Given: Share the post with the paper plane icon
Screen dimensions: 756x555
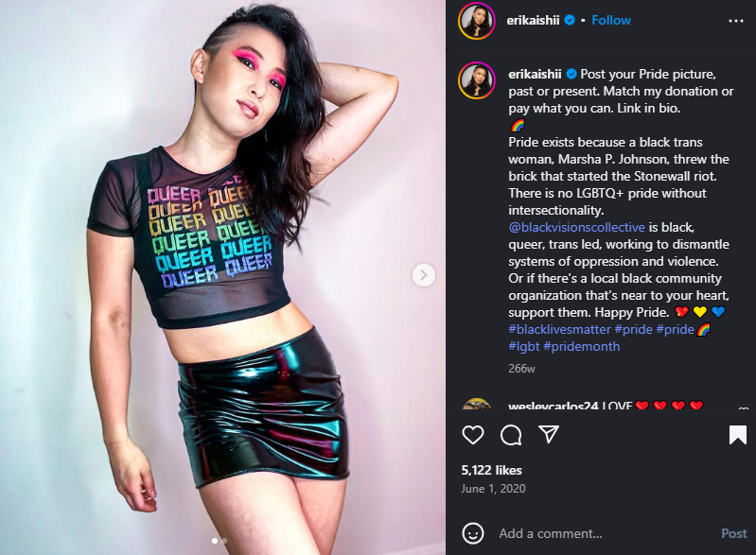Looking at the screenshot, I should click(x=549, y=434).
